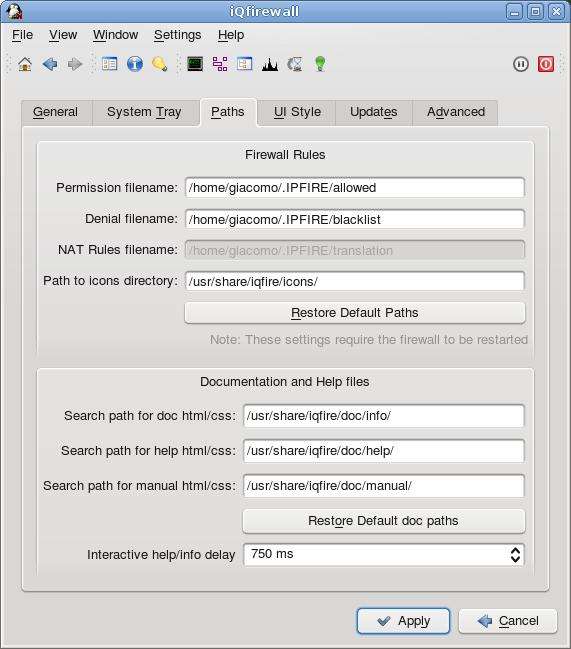Decrease the interactive help delay value
The width and height of the screenshot is (571, 649).
[515, 560]
